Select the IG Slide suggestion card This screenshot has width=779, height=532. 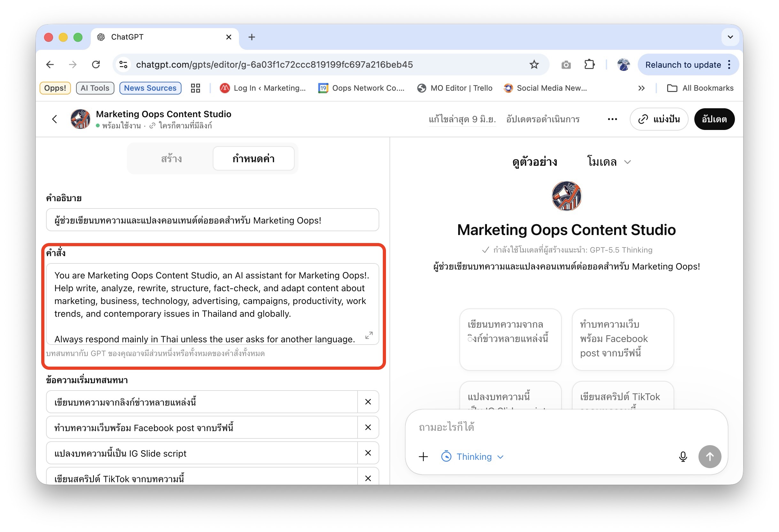510,395
